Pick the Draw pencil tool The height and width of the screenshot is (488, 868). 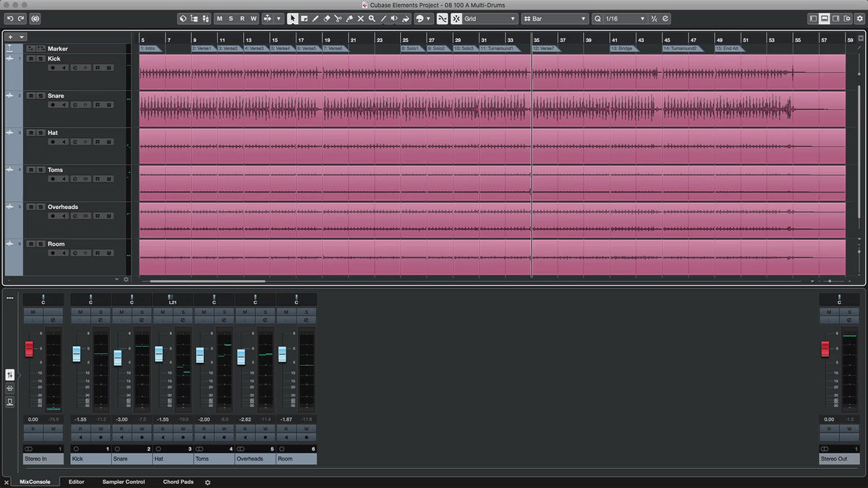coord(315,19)
